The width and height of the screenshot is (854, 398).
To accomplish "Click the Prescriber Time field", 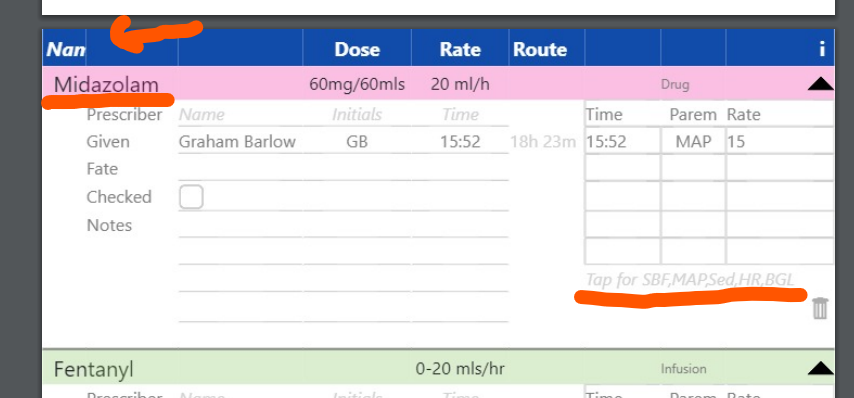I will tap(460, 114).
